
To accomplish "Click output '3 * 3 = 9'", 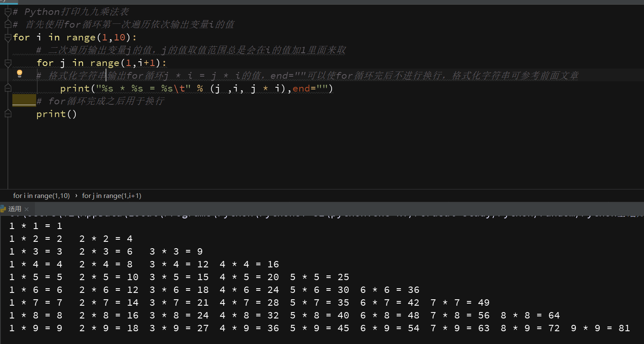I will (x=176, y=252).
